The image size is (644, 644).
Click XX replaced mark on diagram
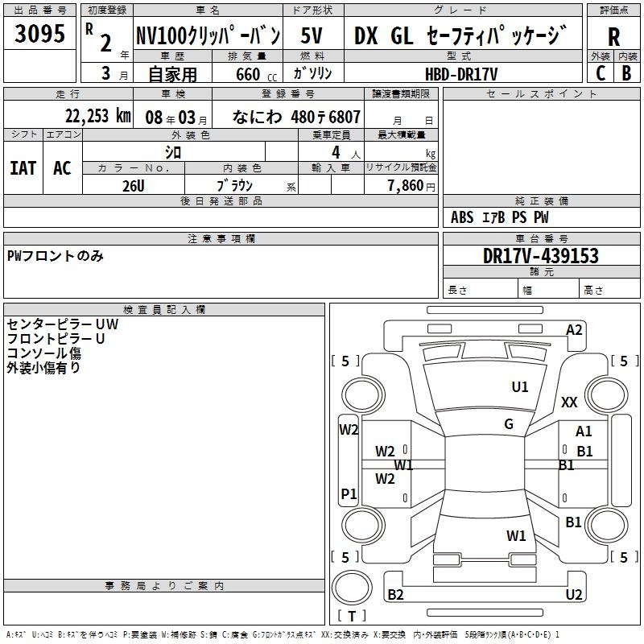click(569, 402)
